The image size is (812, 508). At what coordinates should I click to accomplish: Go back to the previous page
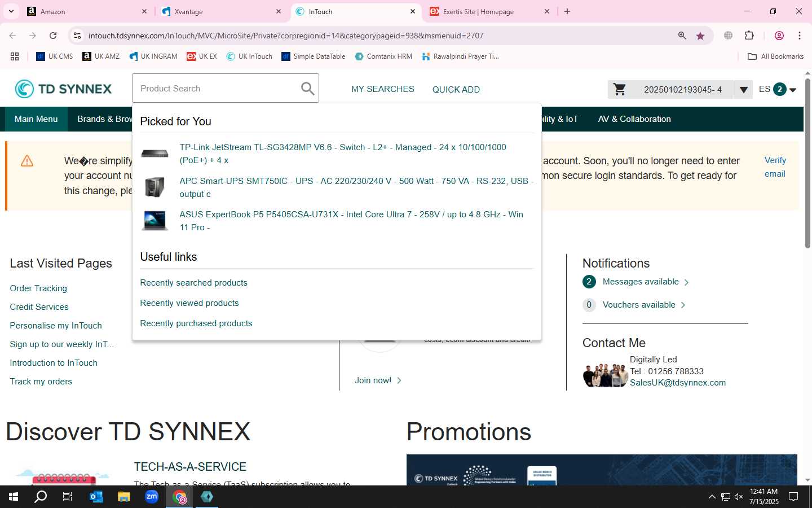click(12, 36)
